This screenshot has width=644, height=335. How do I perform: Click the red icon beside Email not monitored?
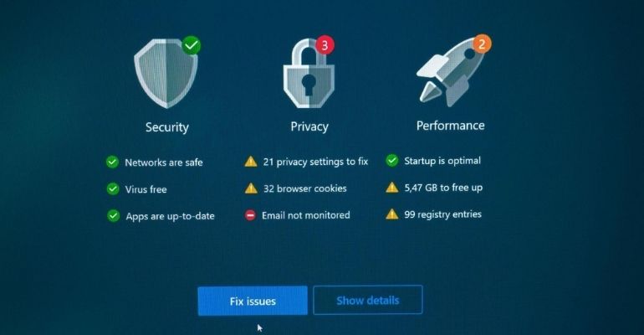(x=250, y=215)
